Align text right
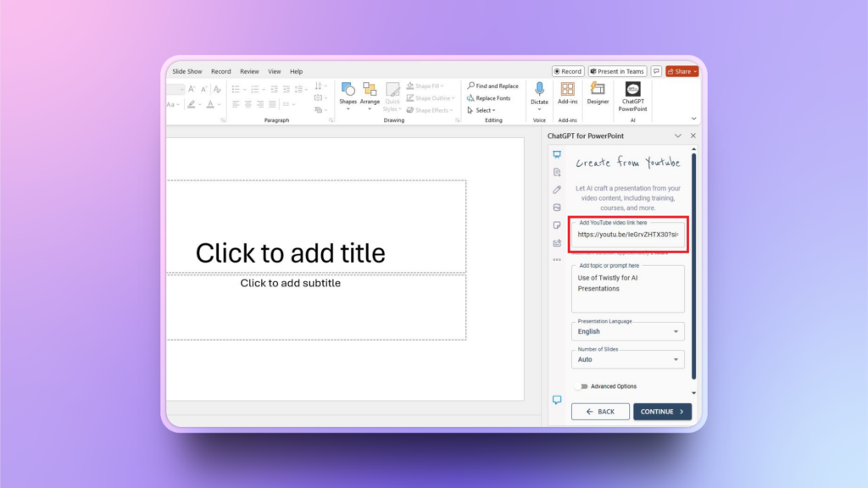The height and width of the screenshot is (488, 868). click(260, 104)
